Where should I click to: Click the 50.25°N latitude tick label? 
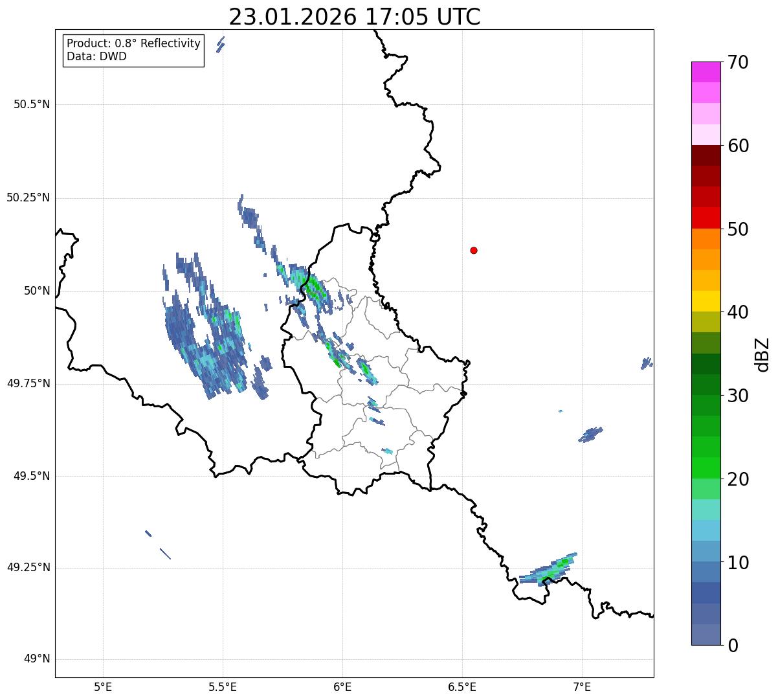pos(28,198)
